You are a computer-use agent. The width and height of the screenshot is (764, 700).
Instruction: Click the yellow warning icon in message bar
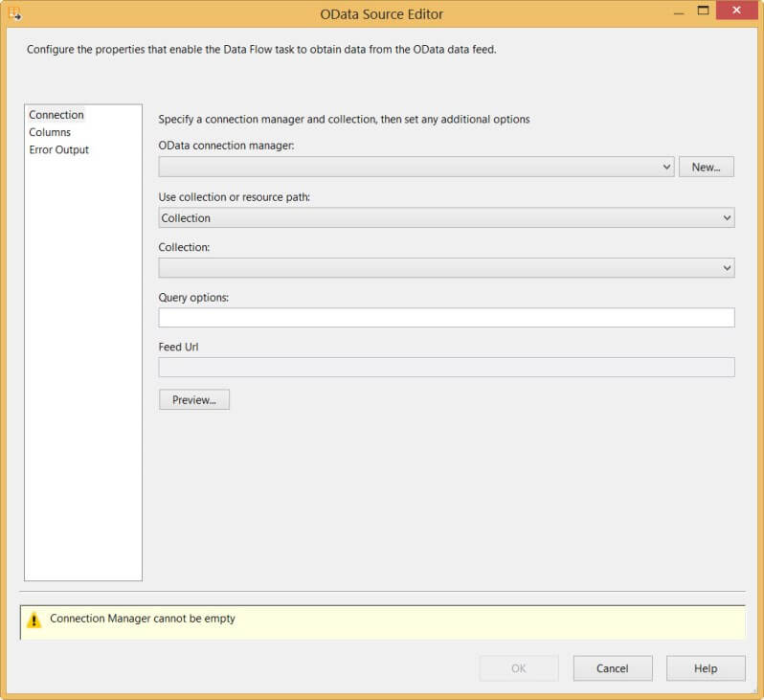(x=34, y=621)
